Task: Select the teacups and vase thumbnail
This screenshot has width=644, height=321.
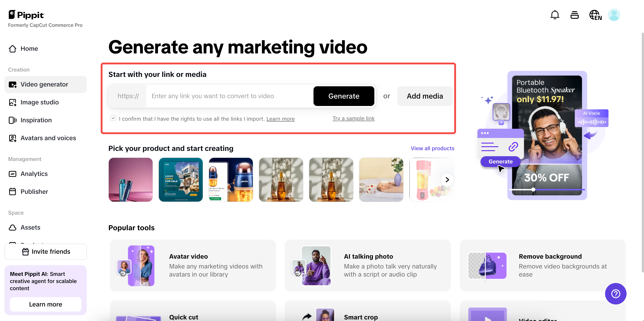Action: coord(381,180)
